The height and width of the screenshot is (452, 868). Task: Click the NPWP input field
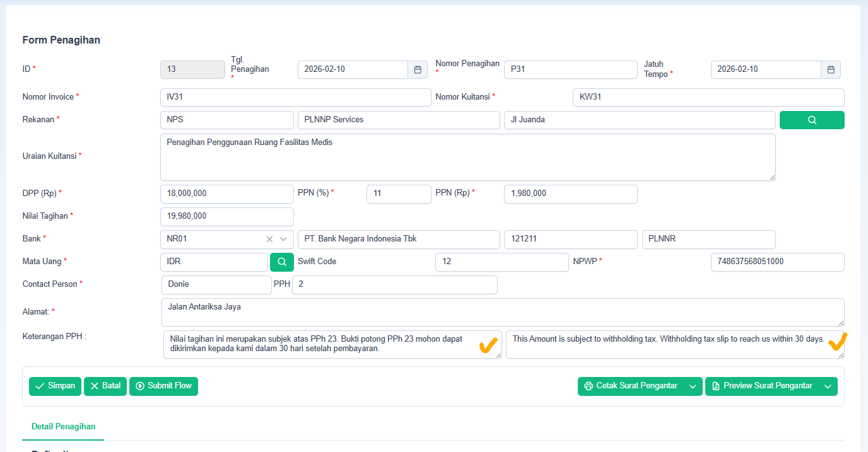(777, 262)
